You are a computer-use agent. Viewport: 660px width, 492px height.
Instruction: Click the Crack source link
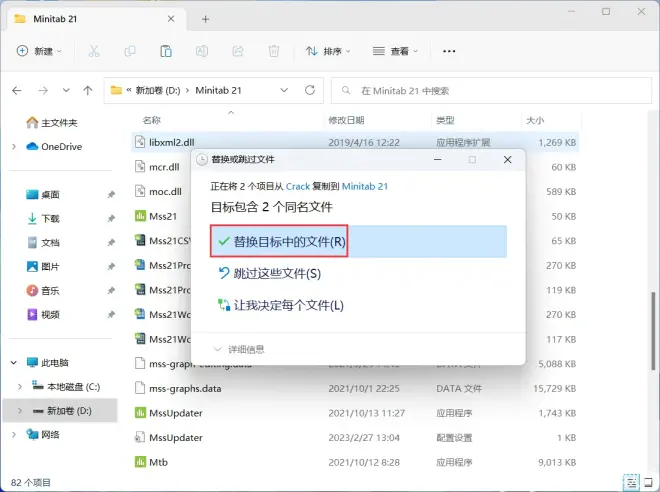click(298, 186)
